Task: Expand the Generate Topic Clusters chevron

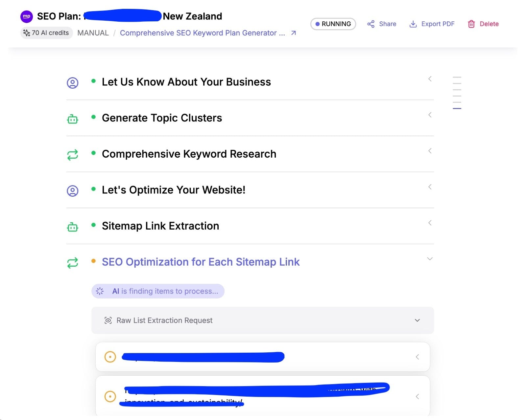Action: [x=430, y=115]
